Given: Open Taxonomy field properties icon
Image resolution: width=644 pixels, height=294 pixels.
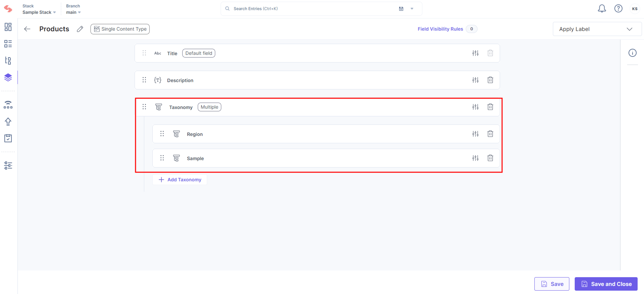Looking at the screenshot, I should point(475,107).
